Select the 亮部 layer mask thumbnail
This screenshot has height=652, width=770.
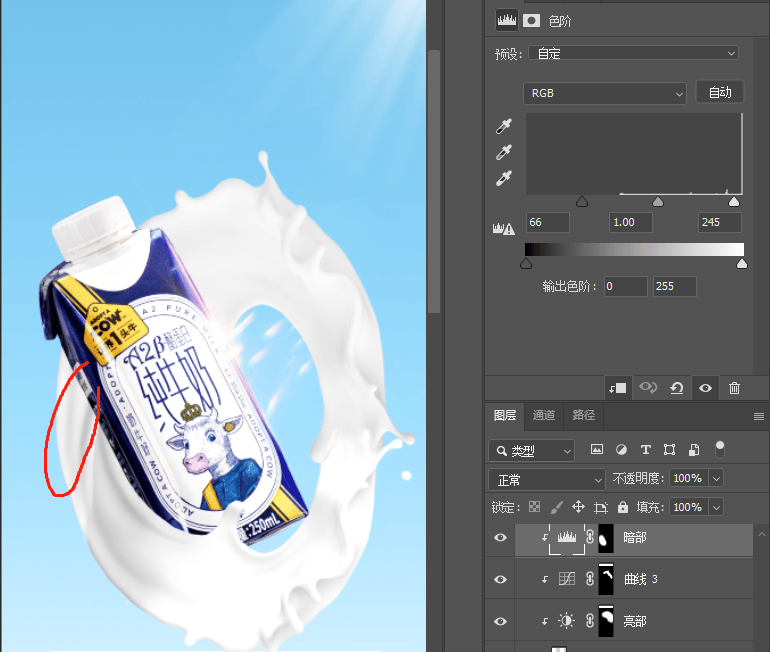[606, 621]
